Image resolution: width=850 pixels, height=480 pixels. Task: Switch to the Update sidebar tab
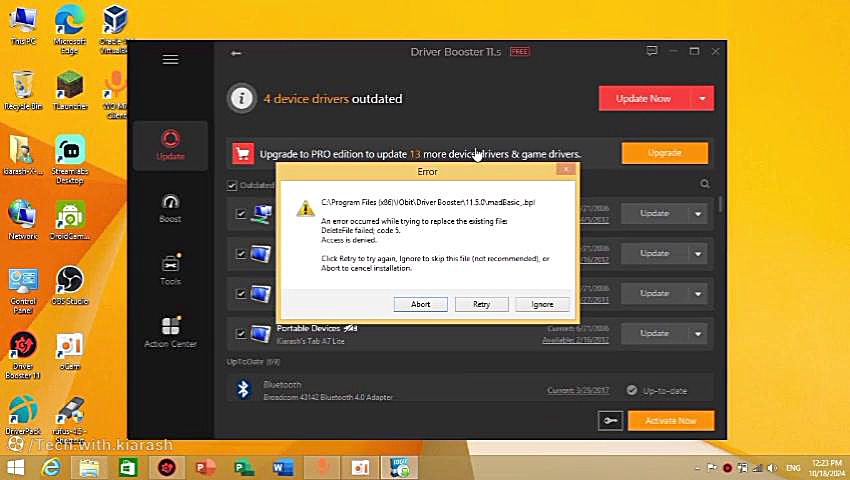point(170,145)
